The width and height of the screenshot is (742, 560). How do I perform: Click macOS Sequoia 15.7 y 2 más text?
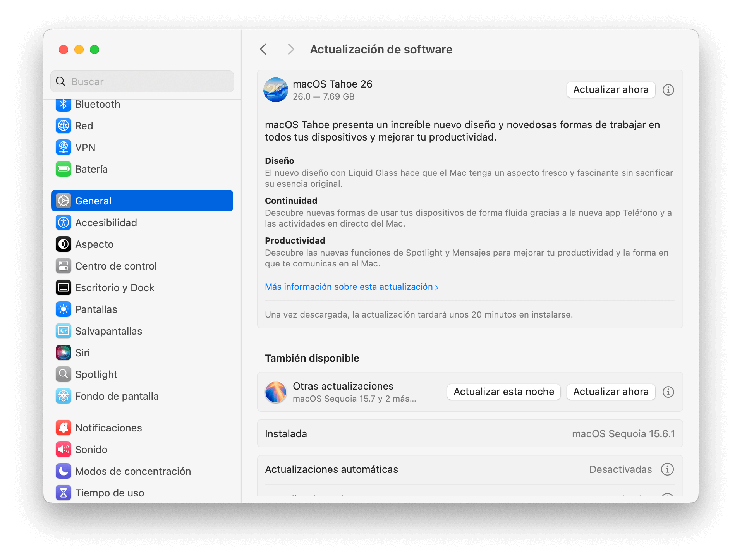coord(354,399)
